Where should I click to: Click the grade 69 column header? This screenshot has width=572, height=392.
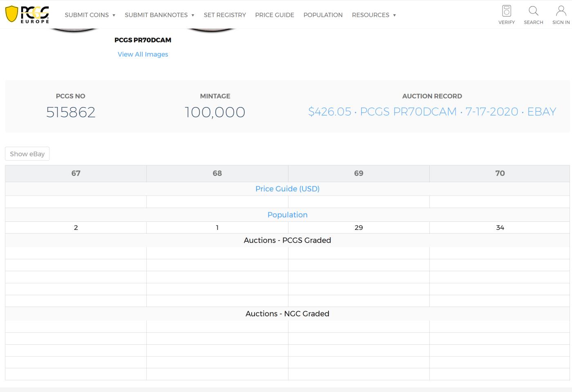pyautogui.click(x=358, y=173)
